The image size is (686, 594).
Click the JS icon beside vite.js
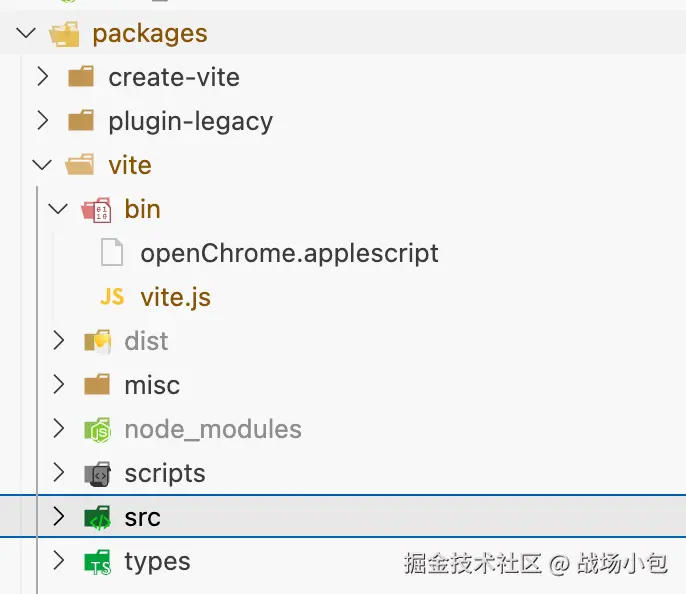click(x=112, y=297)
